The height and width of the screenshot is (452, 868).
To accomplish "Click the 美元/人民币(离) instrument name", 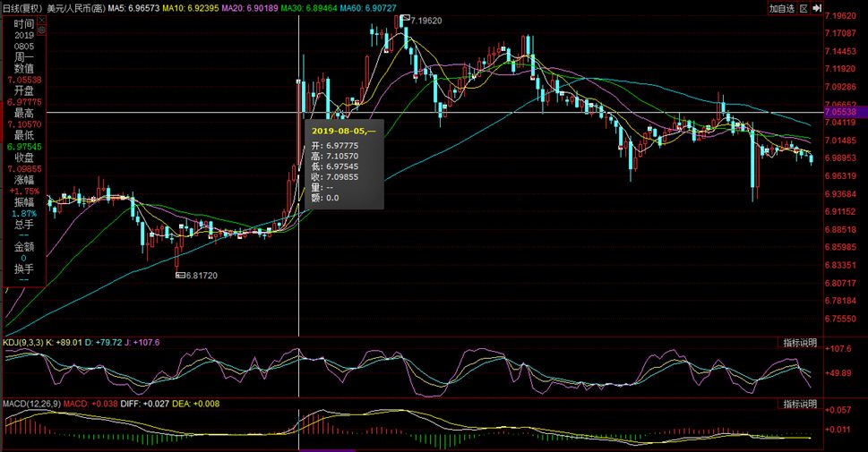I will click(x=74, y=8).
